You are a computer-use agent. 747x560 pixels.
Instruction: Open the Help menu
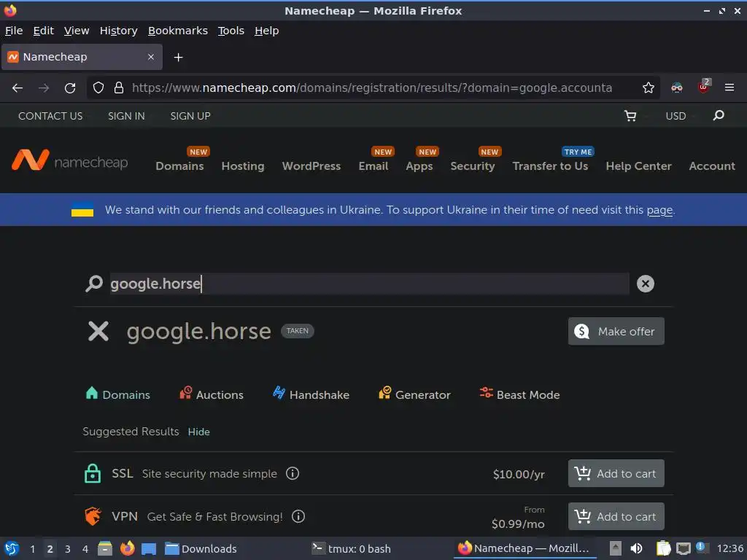(x=267, y=31)
